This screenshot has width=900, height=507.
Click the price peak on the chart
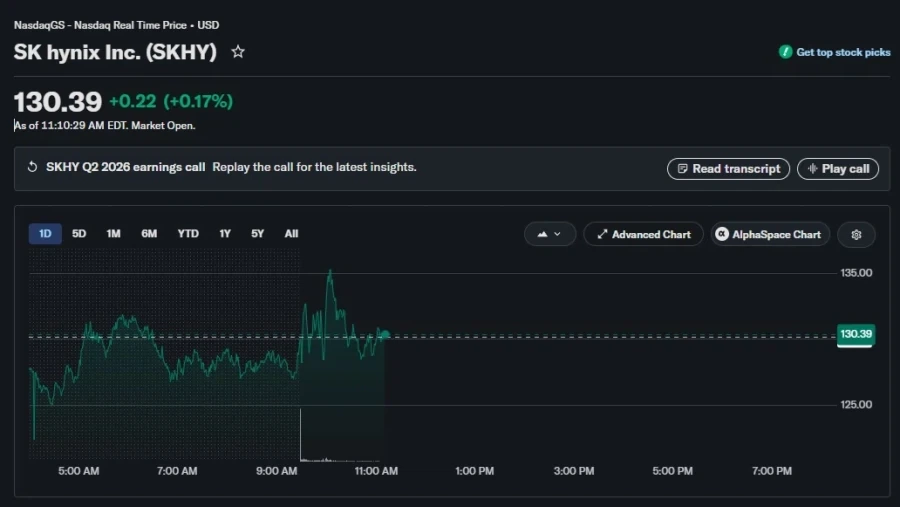(330, 270)
